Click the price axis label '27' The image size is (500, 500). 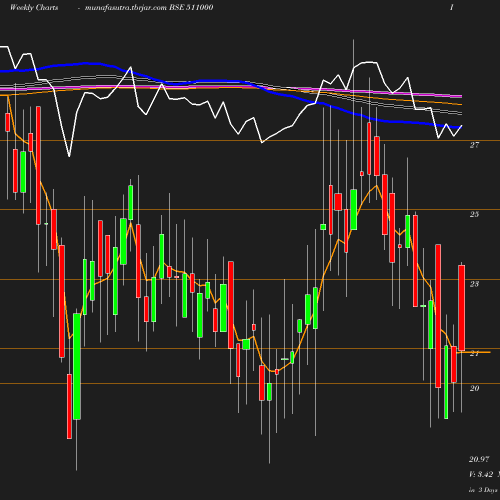tap(475, 145)
